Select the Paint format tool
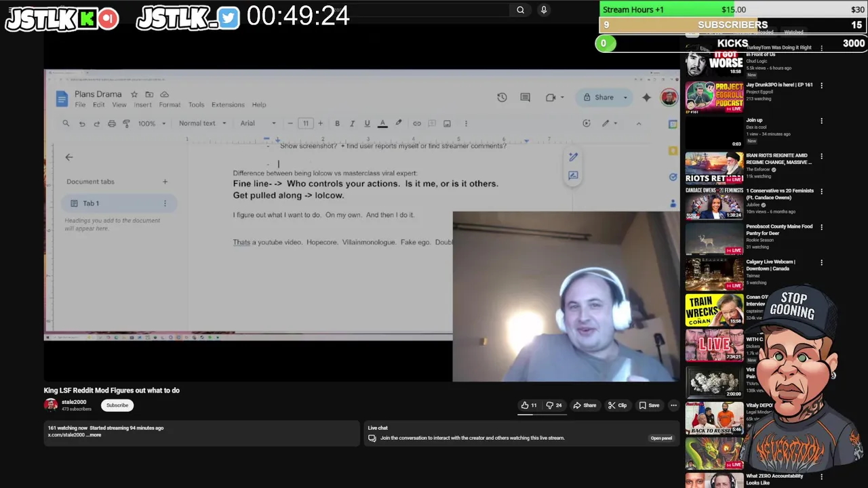 click(126, 123)
